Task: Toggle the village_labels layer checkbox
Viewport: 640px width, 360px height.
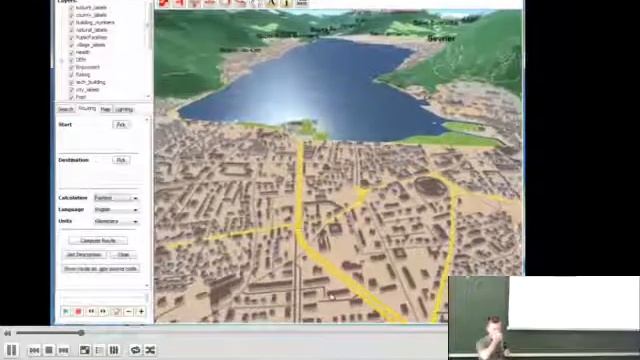Action: point(71,45)
